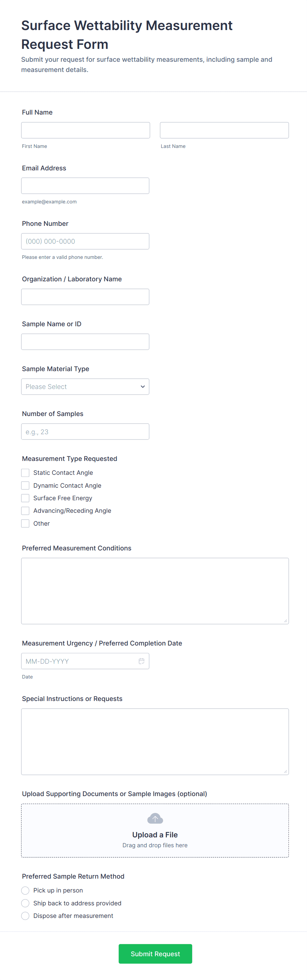Click into the Email Address field
307x980 pixels.
pyautogui.click(x=85, y=186)
